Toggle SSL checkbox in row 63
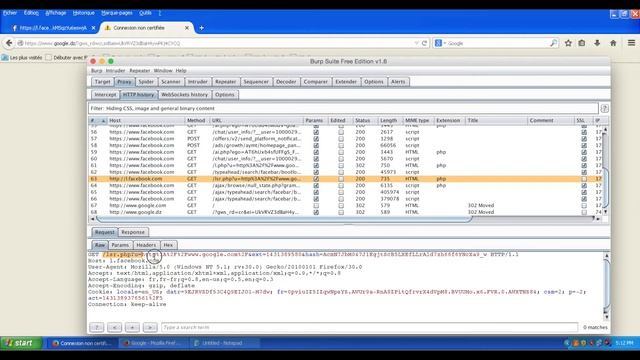The height and width of the screenshot is (360, 640). click(x=584, y=179)
